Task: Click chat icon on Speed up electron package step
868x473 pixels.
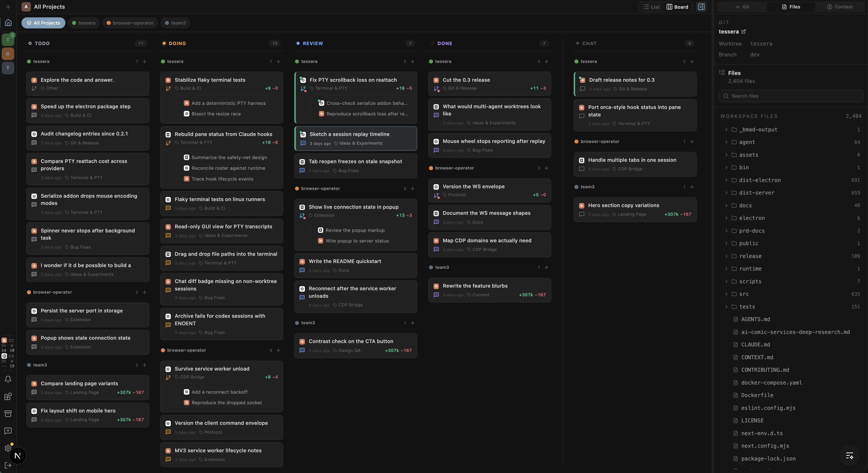Action: 34,115
